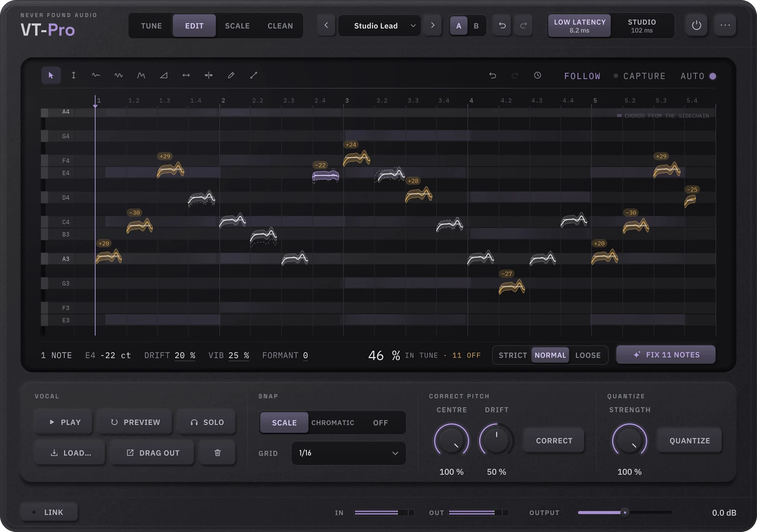The height and width of the screenshot is (532, 757).
Task: Click the QUANTIZE button
Action: point(689,440)
